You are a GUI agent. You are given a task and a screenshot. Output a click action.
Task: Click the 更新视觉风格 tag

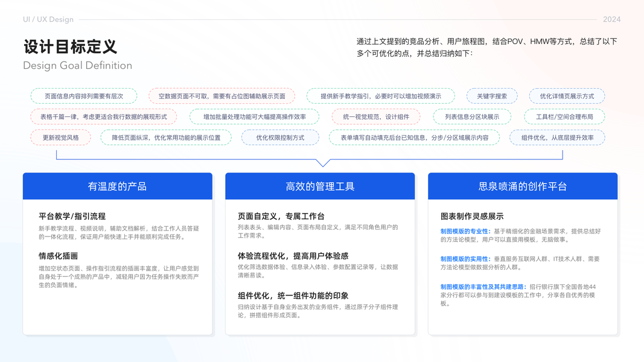(x=60, y=138)
